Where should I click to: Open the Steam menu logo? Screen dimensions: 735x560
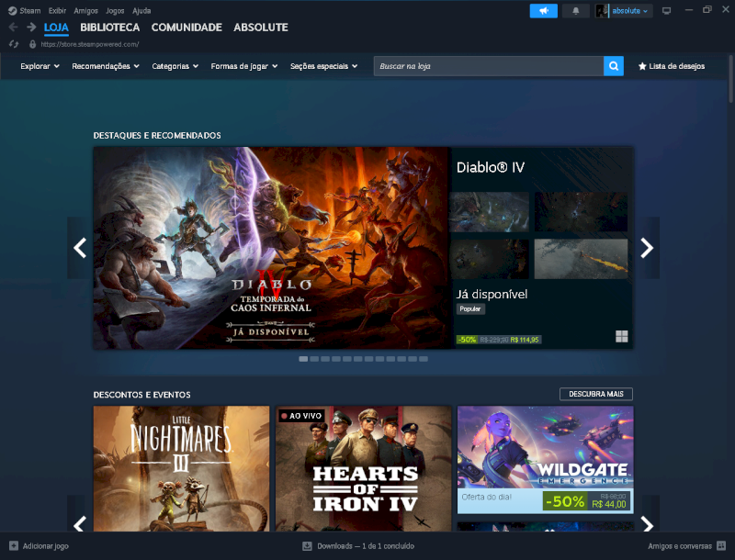[x=12, y=11]
